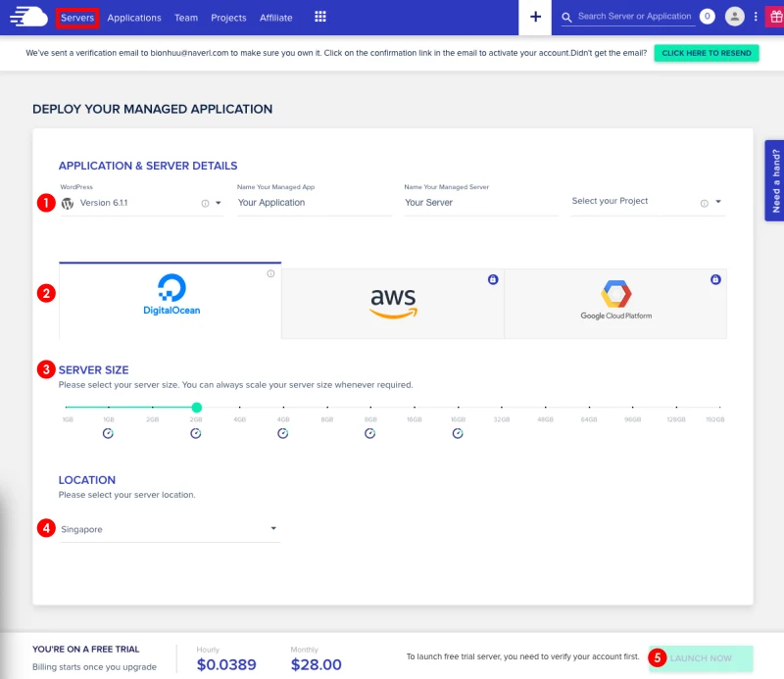The height and width of the screenshot is (679, 784).
Task: Open the Singapore location dropdown
Action: coord(170,529)
